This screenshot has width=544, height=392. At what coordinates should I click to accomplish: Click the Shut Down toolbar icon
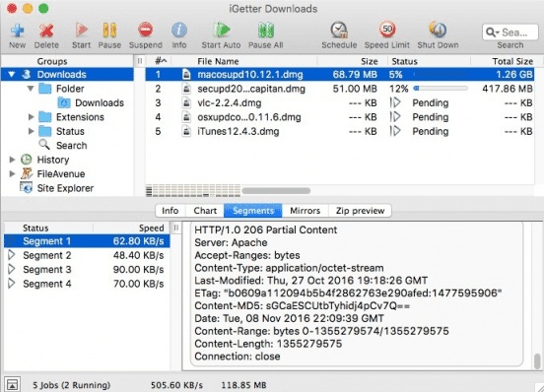coord(438,30)
